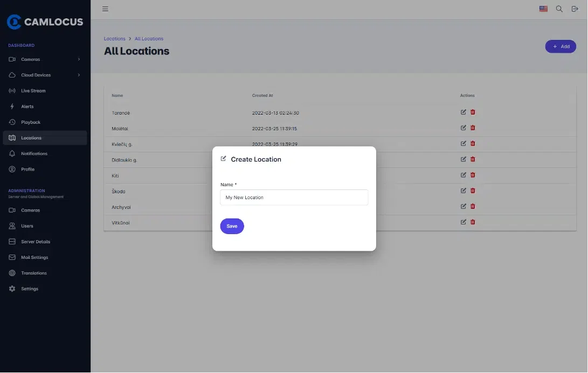Open Administration Cameras menu item

tap(45, 210)
